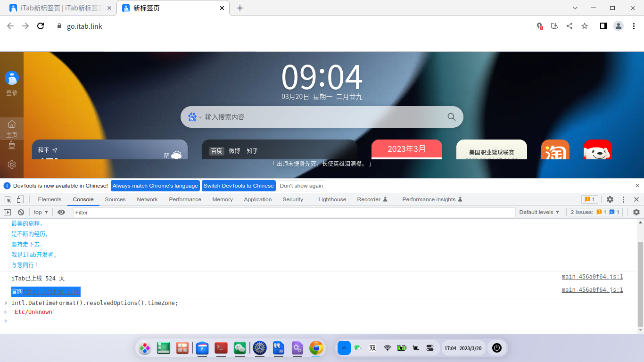Image resolution: width=644 pixels, height=362 pixels.
Task: Click the console Filter input
Action: 294,213
